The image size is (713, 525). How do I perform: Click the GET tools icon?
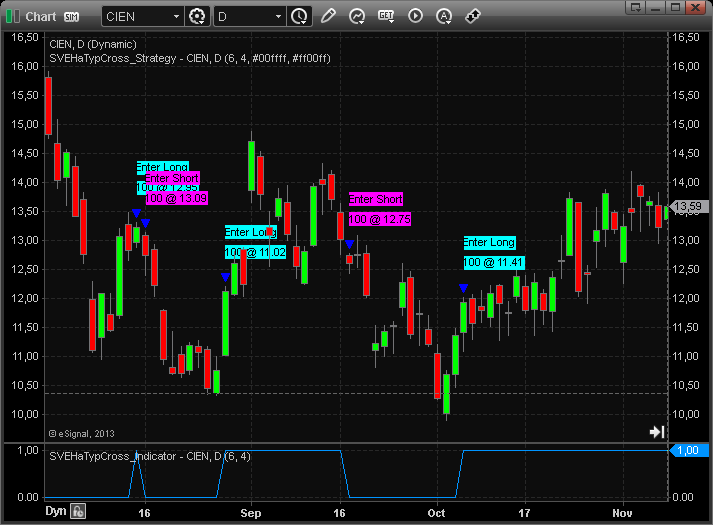coord(386,16)
